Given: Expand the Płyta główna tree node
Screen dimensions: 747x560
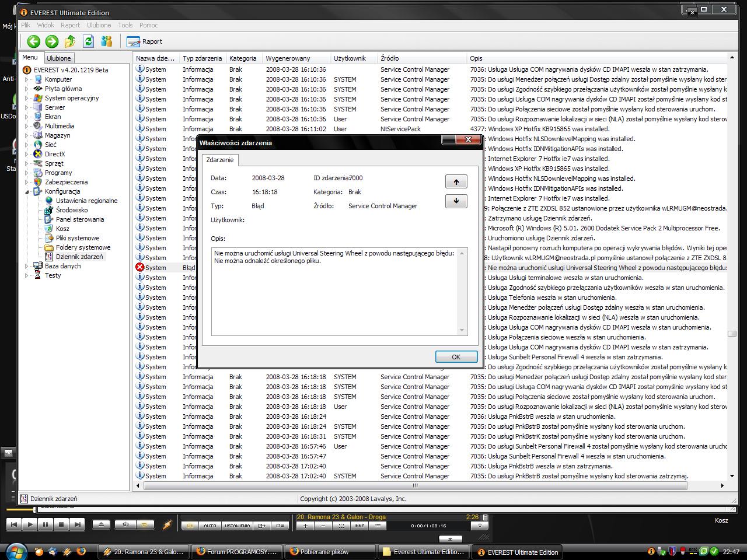Looking at the screenshot, I should [x=27, y=89].
